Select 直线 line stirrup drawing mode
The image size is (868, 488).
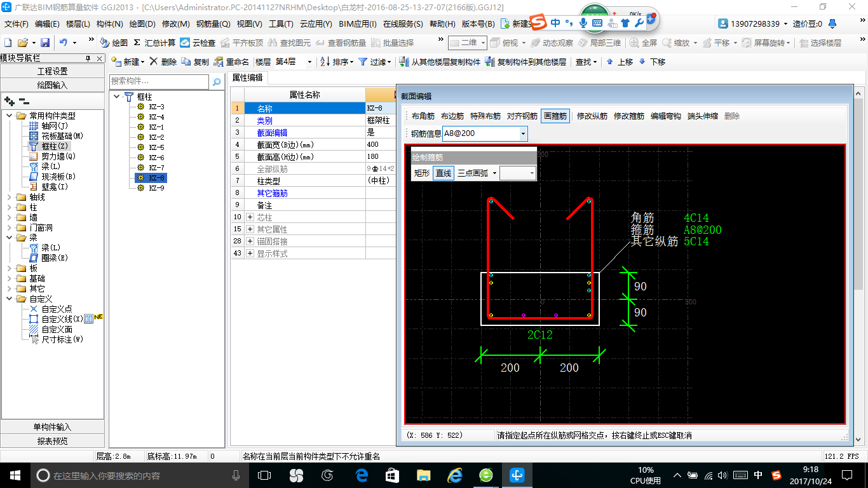coord(444,173)
